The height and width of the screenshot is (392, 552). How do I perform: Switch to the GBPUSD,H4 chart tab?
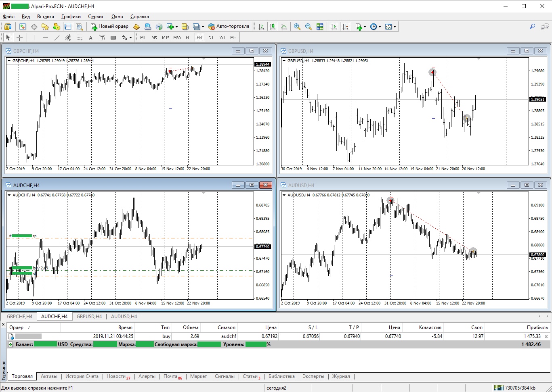89,317
